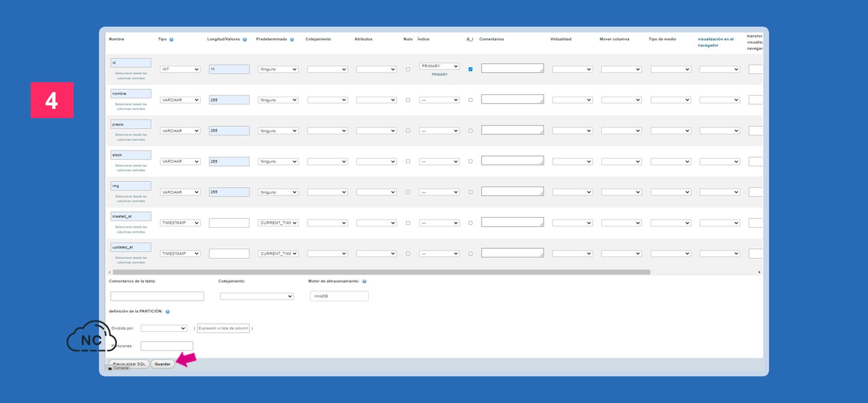Click the right arrow of horizontal scrollbar
The width and height of the screenshot is (868, 403).
(x=759, y=272)
